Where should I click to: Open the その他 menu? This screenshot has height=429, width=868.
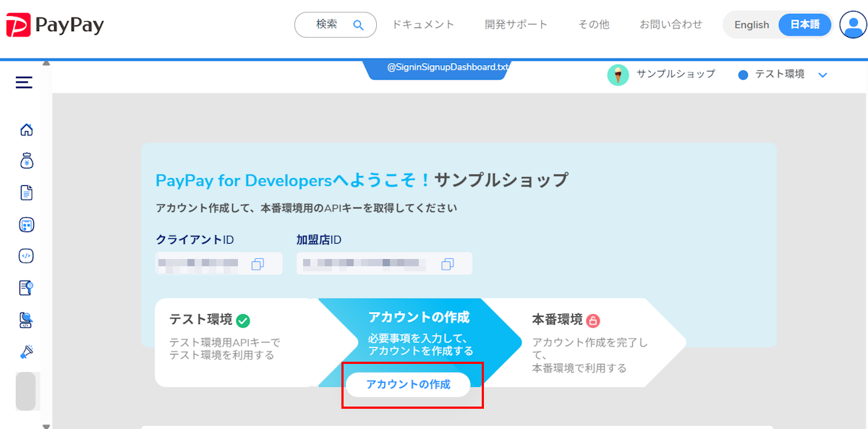pyautogui.click(x=594, y=25)
